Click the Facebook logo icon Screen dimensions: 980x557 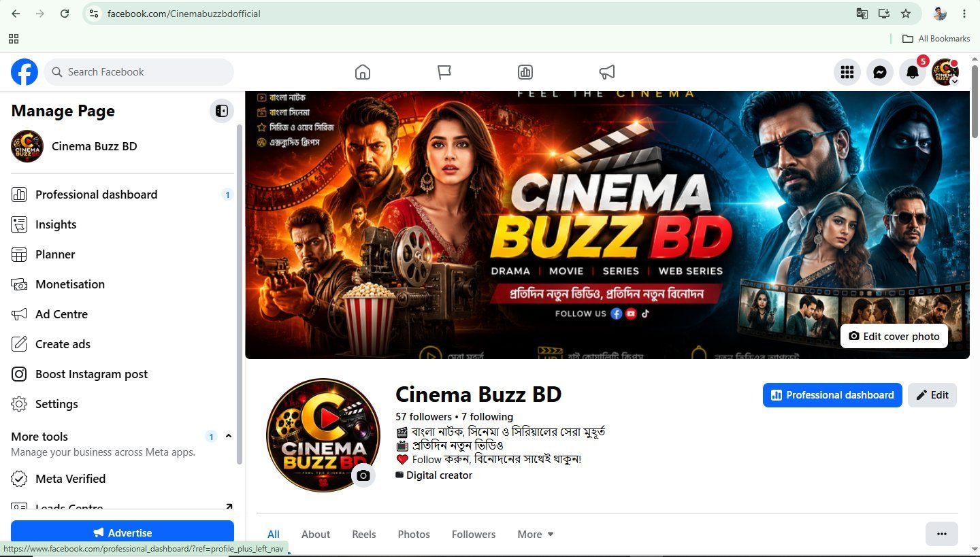click(x=24, y=71)
